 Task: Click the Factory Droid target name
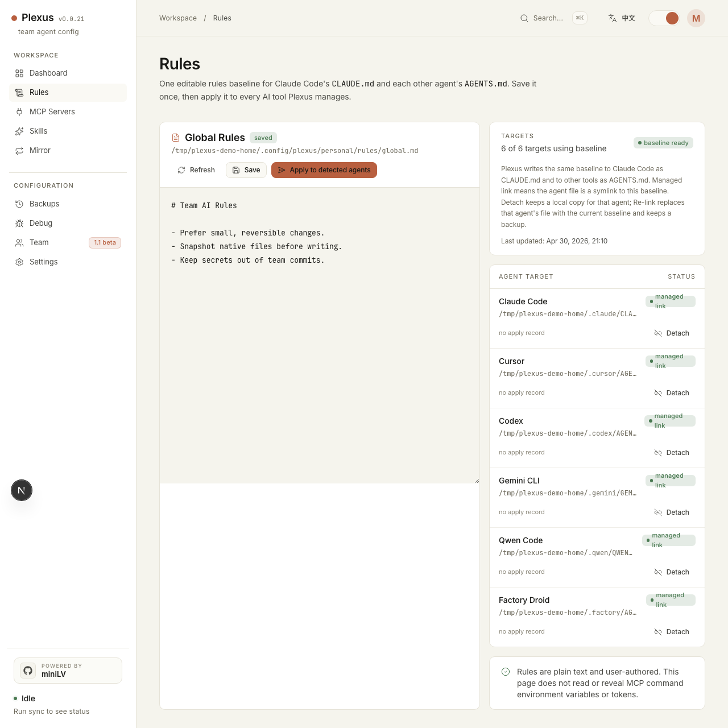pyautogui.click(x=524, y=600)
